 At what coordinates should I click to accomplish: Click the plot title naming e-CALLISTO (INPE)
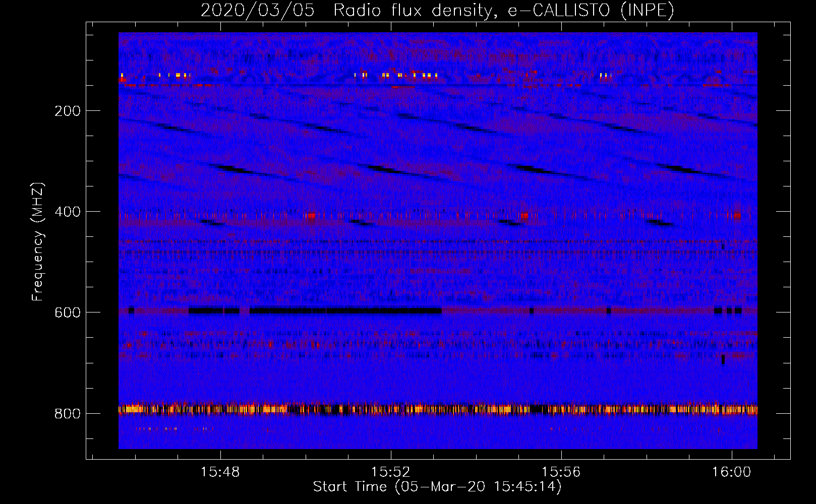pos(437,10)
